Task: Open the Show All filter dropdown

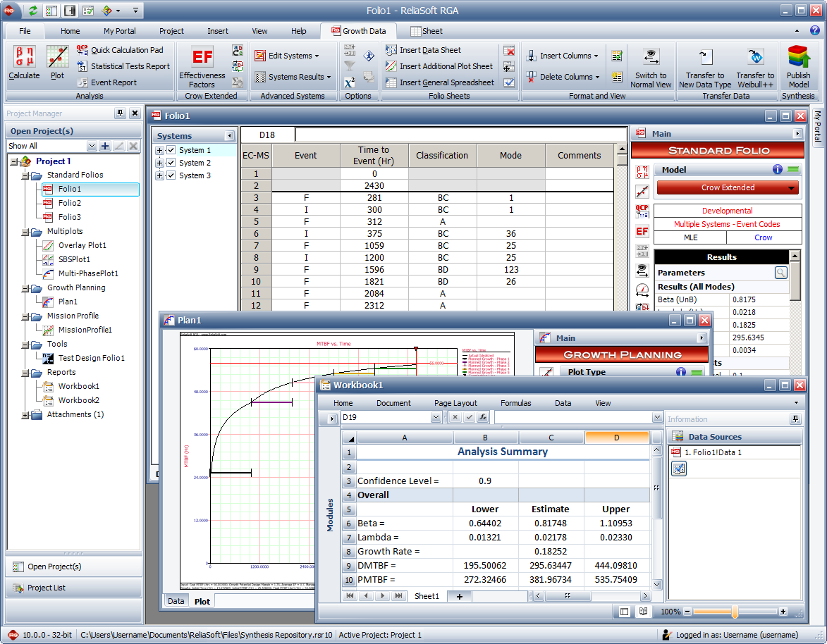Action: click(x=91, y=146)
